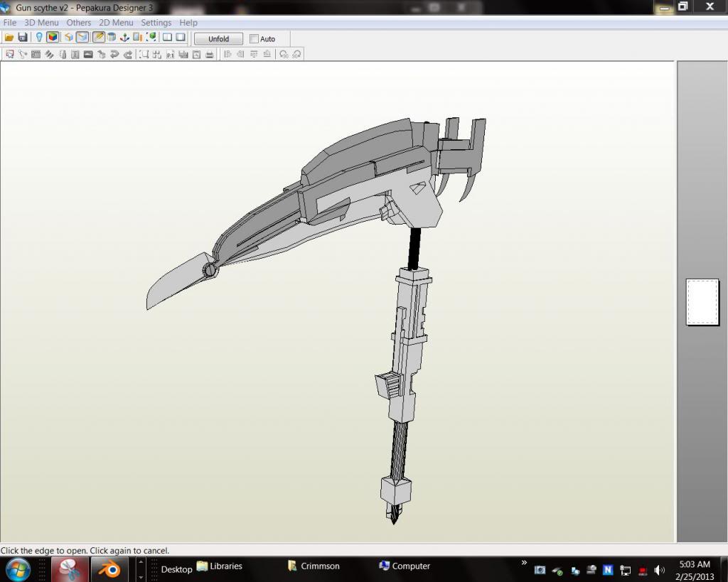This screenshot has height=582, width=728.
Task: Click the anchor icon in toolbar
Action: (124, 38)
